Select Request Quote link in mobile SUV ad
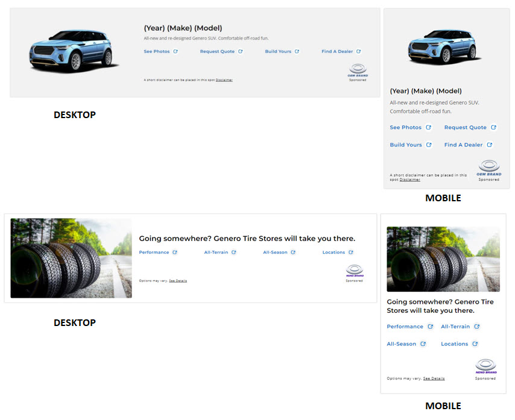 pyautogui.click(x=465, y=128)
